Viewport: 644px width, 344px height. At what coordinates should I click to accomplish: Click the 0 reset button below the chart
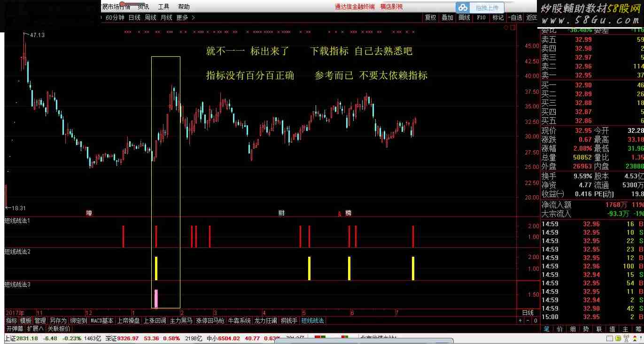click(535, 321)
